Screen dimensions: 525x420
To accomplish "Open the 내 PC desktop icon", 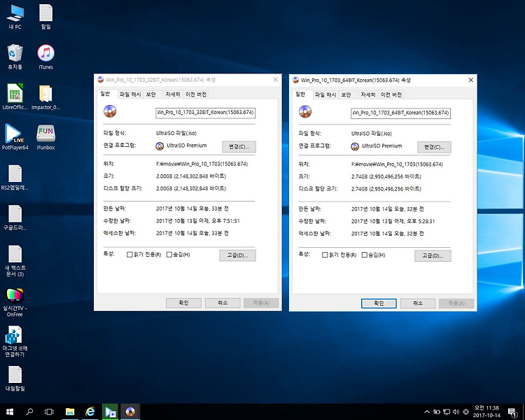I will [x=15, y=17].
